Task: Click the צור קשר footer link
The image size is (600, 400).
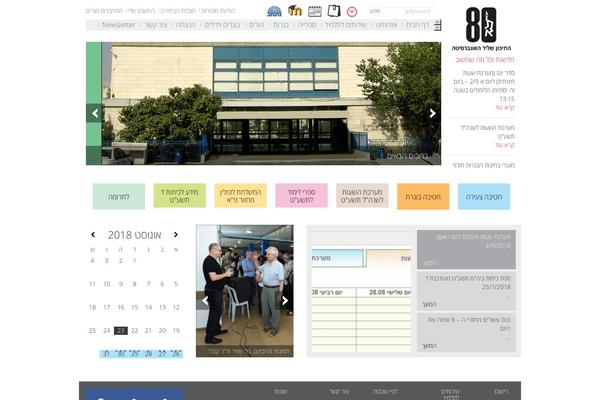Action: click(339, 392)
